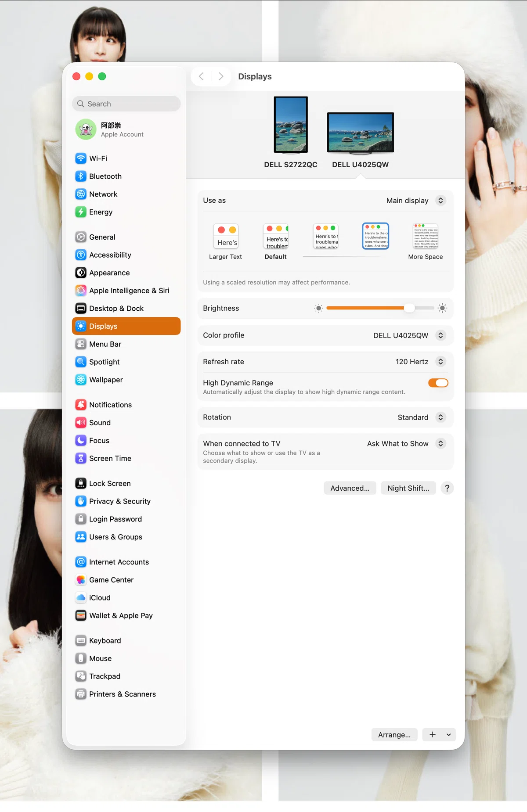This screenshot has width=527, height=812.
Task: Open Printers & Scanners in sidebar
Action: coord(126,694)
